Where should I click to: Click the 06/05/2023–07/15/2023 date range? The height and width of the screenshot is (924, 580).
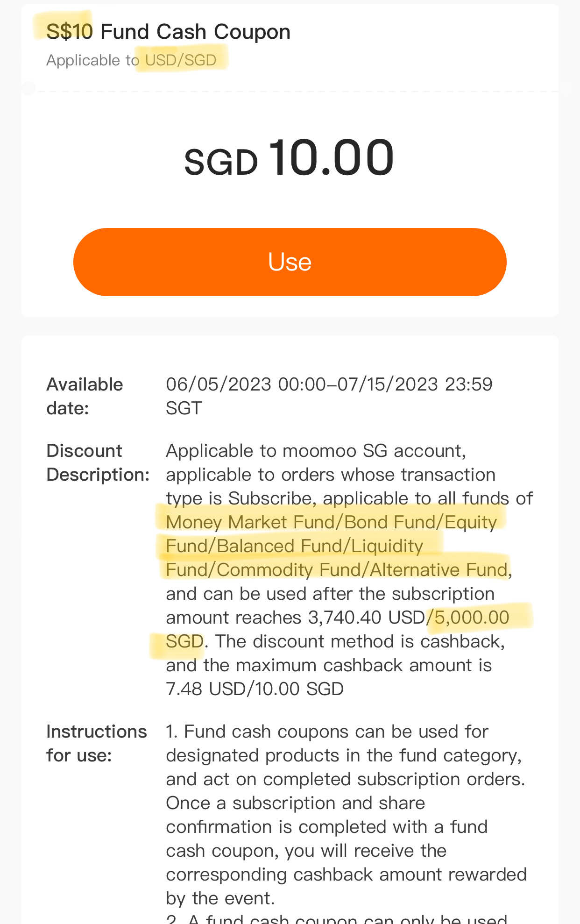pos(329,384)
